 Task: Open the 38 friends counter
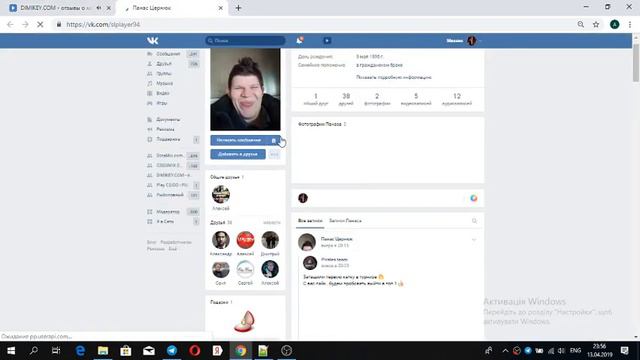(x=346, y=99)
